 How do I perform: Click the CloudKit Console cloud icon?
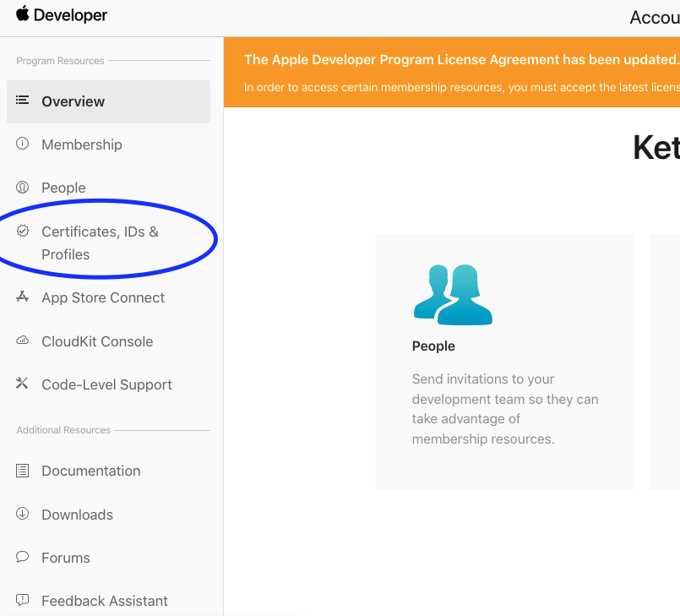(22, 341)
